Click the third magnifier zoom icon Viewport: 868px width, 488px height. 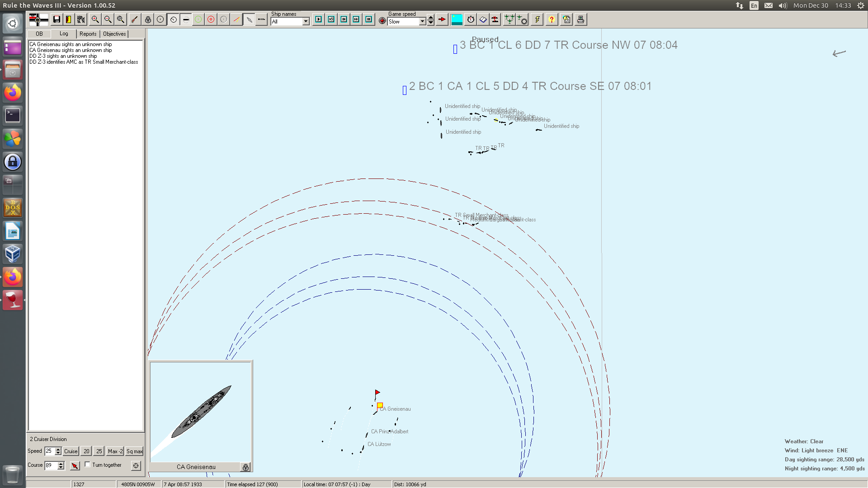120,19
